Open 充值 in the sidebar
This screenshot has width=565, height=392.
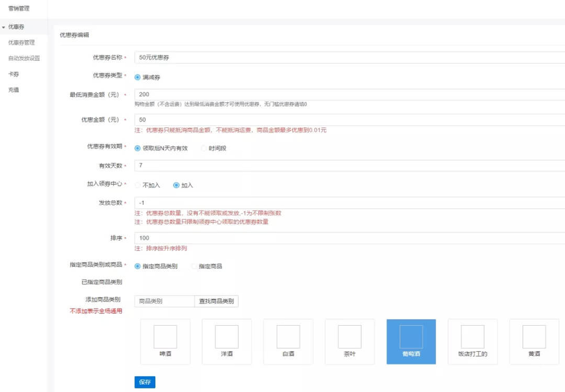pyautogui.click(x=14, y=90)
